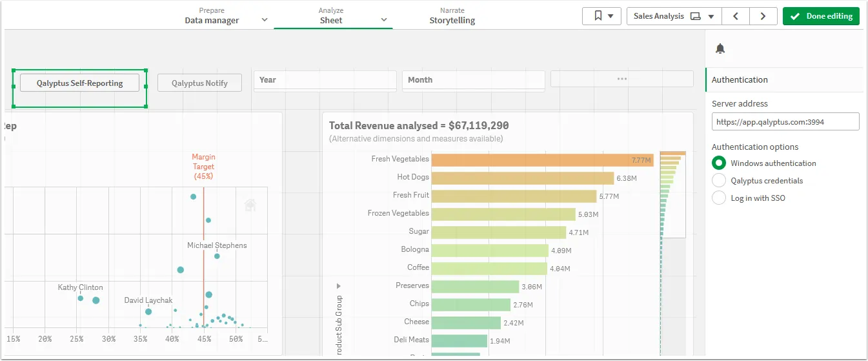The height and width of the screenshot is (361, 868).
Task: Click the ellipsis filter pane
Action: click(x=621, y=79)
